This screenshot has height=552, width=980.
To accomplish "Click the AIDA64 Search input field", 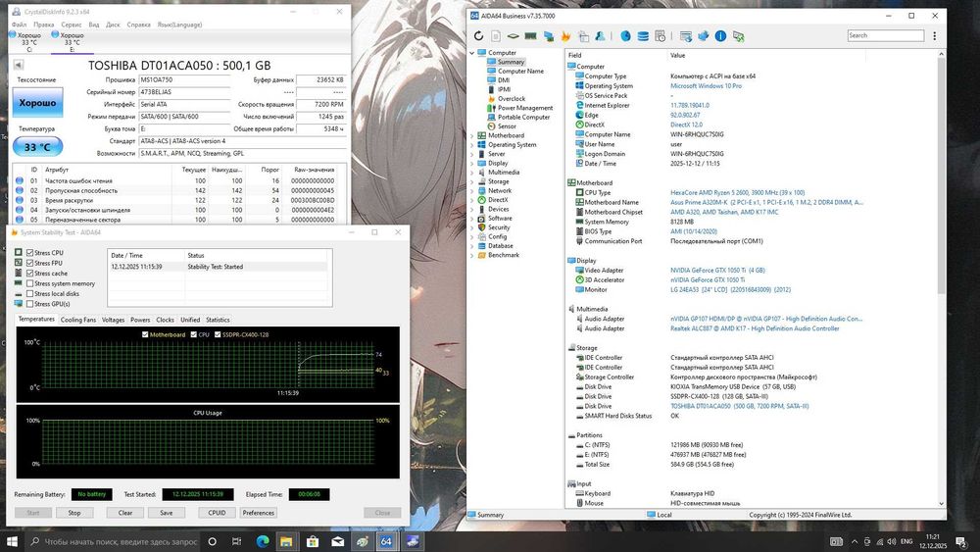I will coord(886,35).
